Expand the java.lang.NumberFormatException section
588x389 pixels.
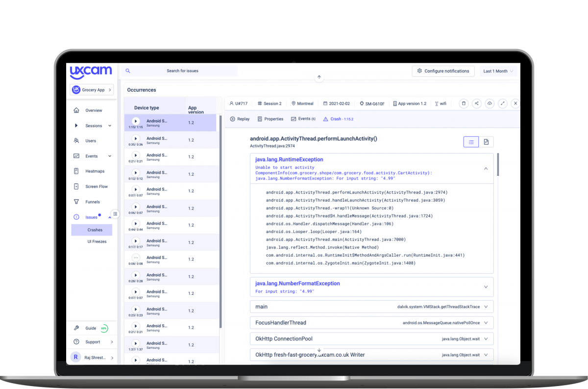point(486,286)
